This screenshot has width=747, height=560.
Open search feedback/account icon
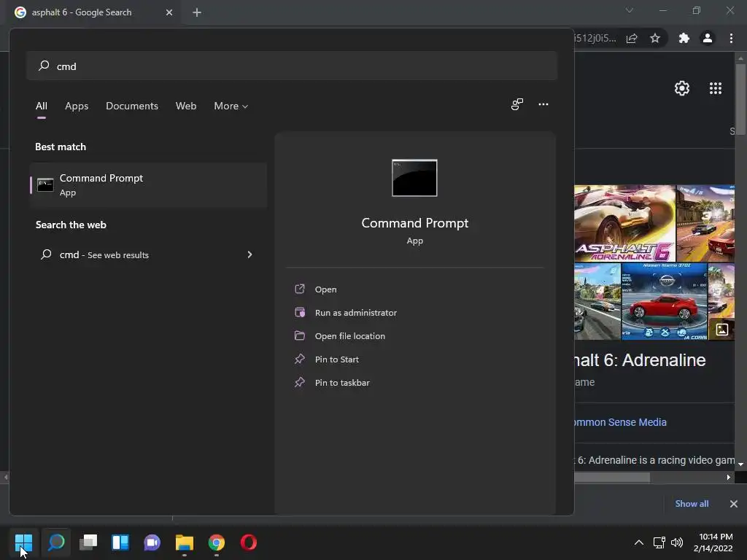click(517, 104)
